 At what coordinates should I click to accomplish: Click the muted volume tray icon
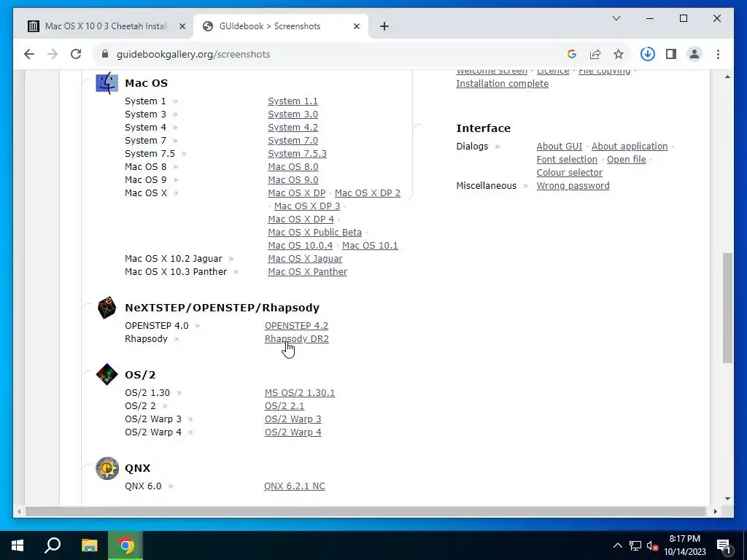tap(652, 545)
